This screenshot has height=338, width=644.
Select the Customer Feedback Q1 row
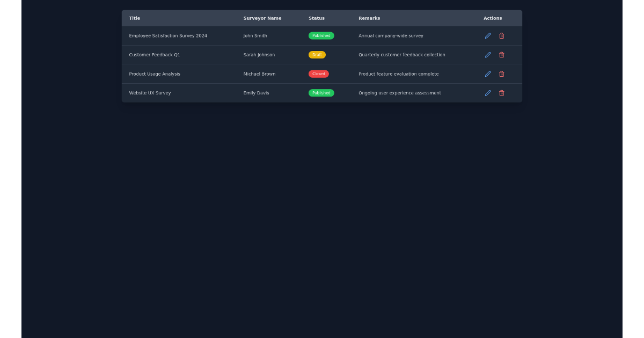154,54
